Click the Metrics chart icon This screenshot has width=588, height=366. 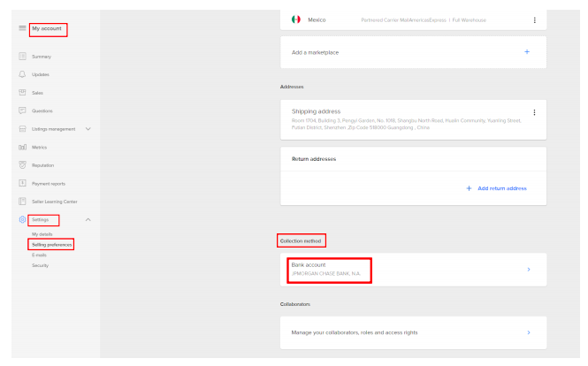tap(22, 147)
